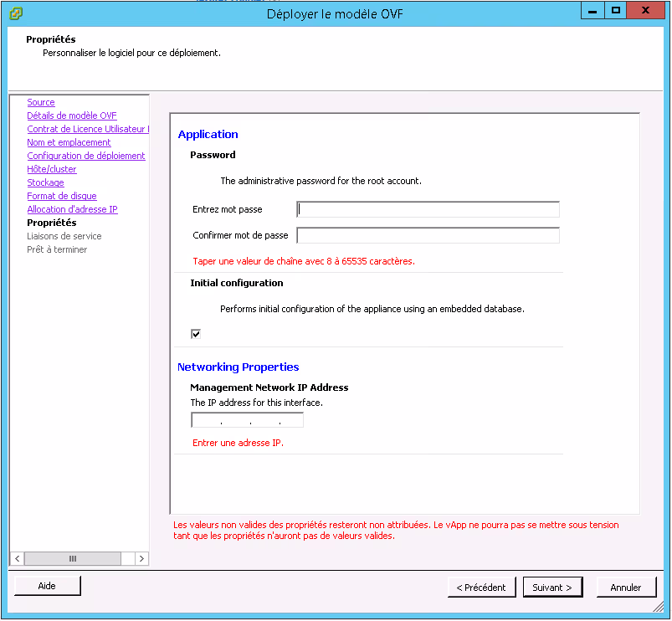Go to Détails de modèle OVF step
The width and height of the screenshot is (672, 621).
72,115
